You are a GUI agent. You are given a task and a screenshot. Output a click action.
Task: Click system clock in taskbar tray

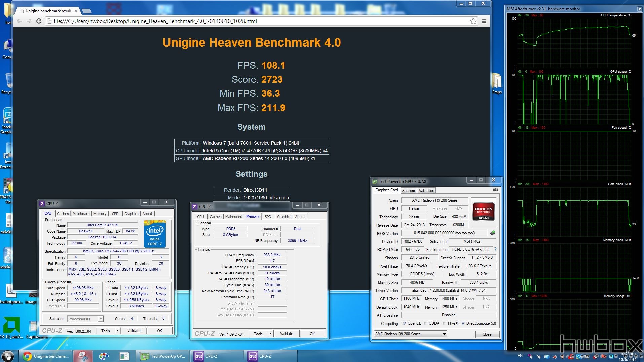[628, 357]
